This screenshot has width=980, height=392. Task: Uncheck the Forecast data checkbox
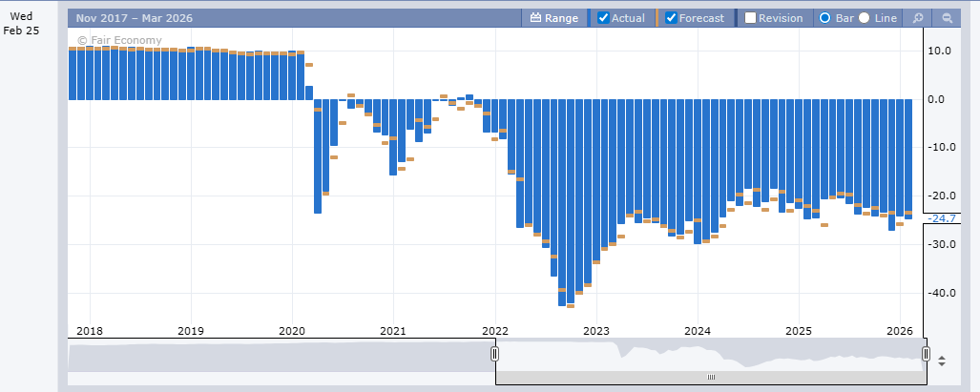tap(671, 18)
